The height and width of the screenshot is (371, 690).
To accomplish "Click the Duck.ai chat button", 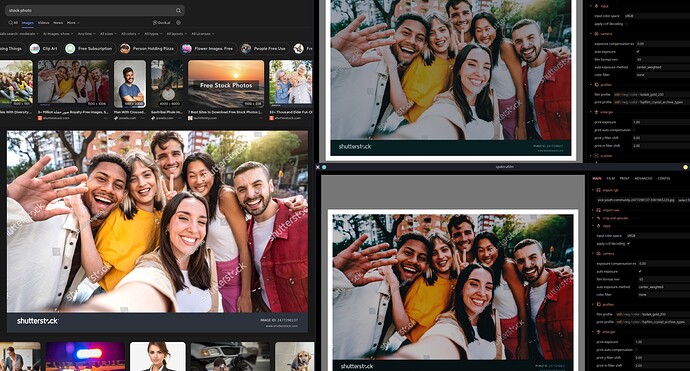I will tap(161, 22).
